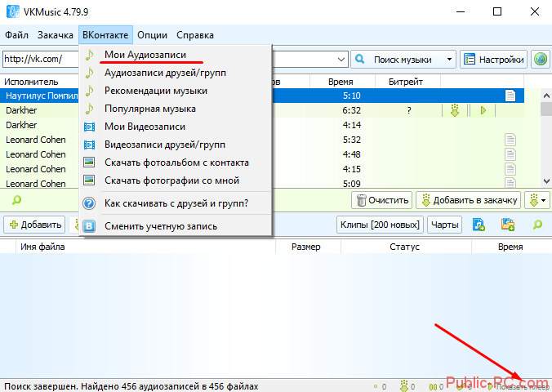552x392 pixels.
Task: Expand the address combo box arrow
Action: click(341, 60)
